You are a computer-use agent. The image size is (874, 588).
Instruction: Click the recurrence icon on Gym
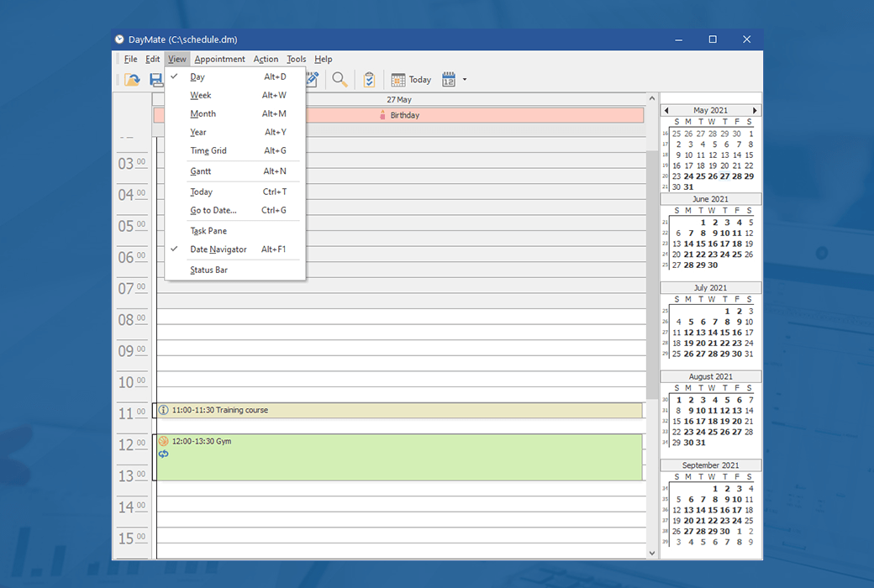point(163,454)
